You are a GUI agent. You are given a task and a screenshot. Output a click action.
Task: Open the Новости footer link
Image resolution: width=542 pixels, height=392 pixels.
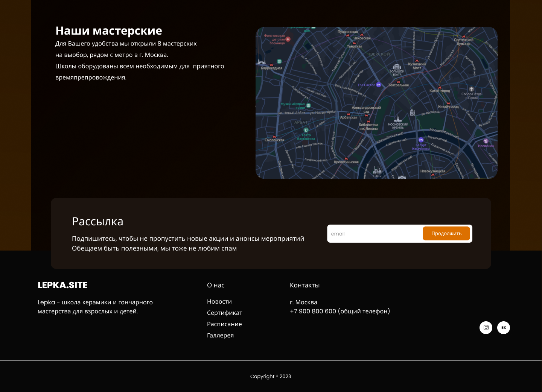click(219, 302)
